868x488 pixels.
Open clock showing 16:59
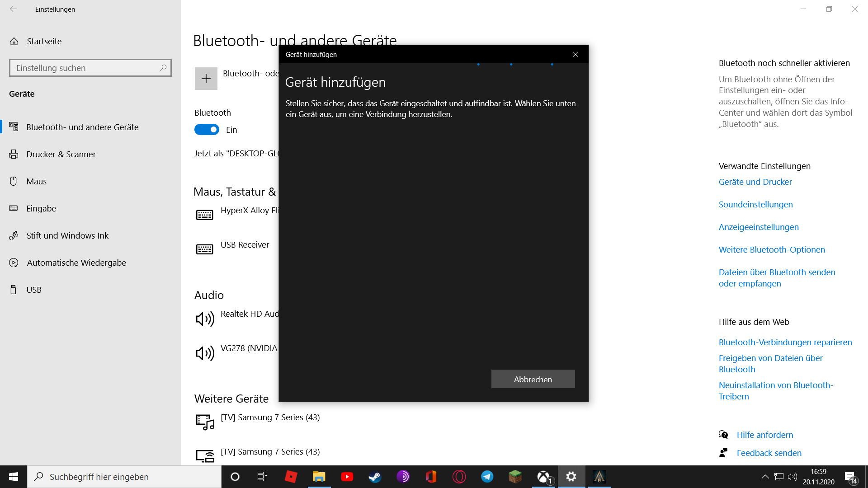click(x=818, y=477)
